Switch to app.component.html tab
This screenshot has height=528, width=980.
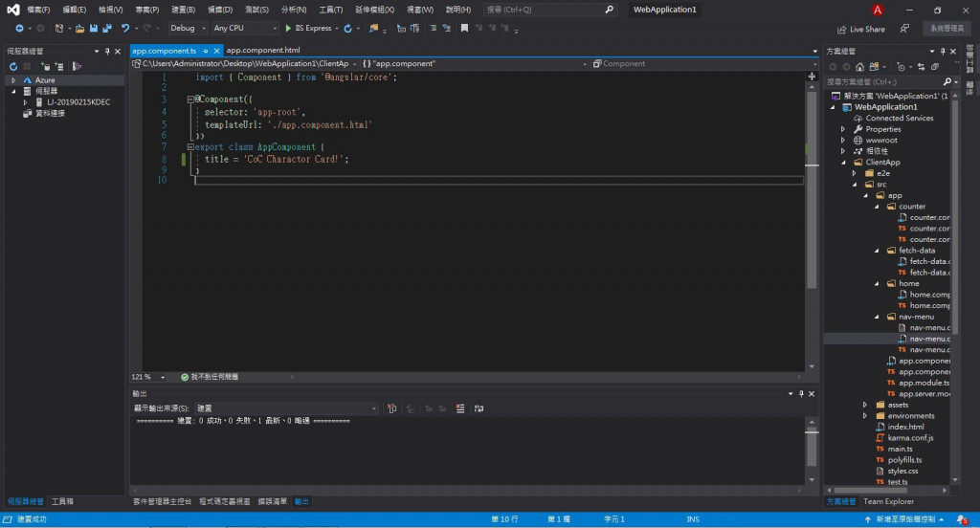[263, 50]
